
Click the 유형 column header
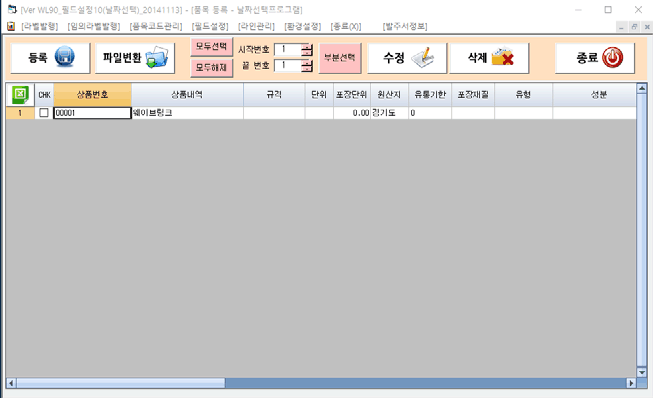click(x=523, y=95)
